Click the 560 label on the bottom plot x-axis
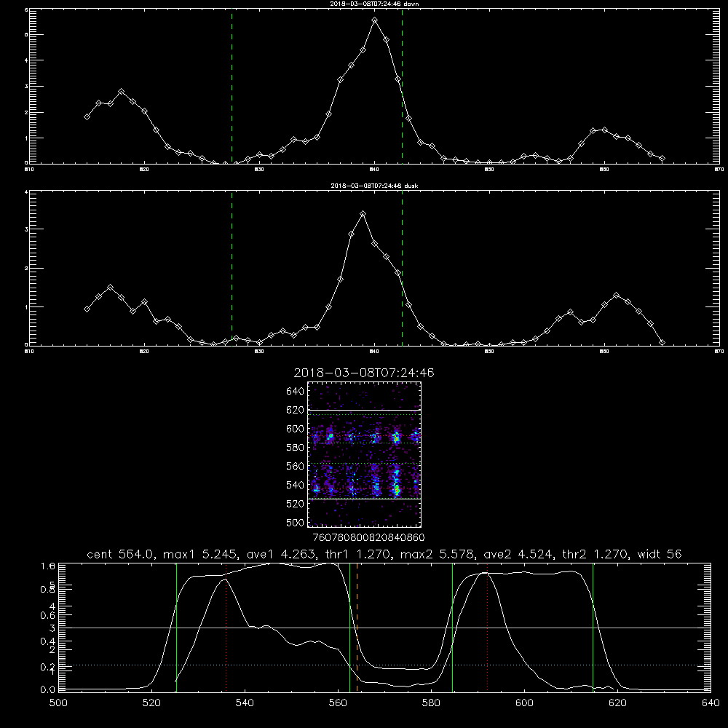 click(338, 703)
